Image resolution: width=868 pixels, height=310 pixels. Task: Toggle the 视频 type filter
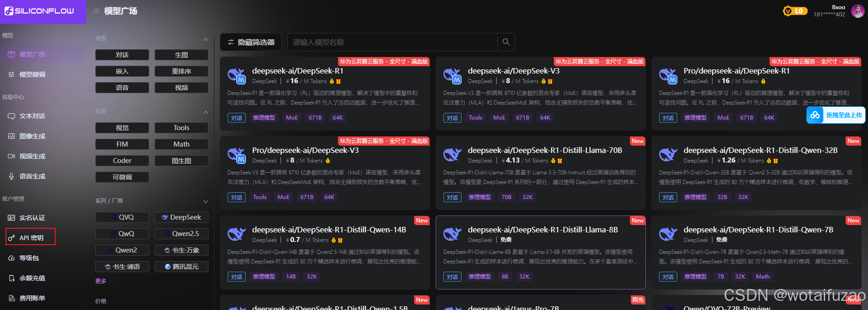pyautogui.click(x=182, y=88)
